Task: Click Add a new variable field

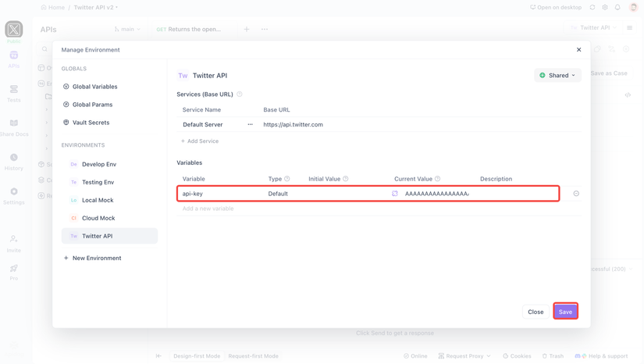Action: coord(208,209)
